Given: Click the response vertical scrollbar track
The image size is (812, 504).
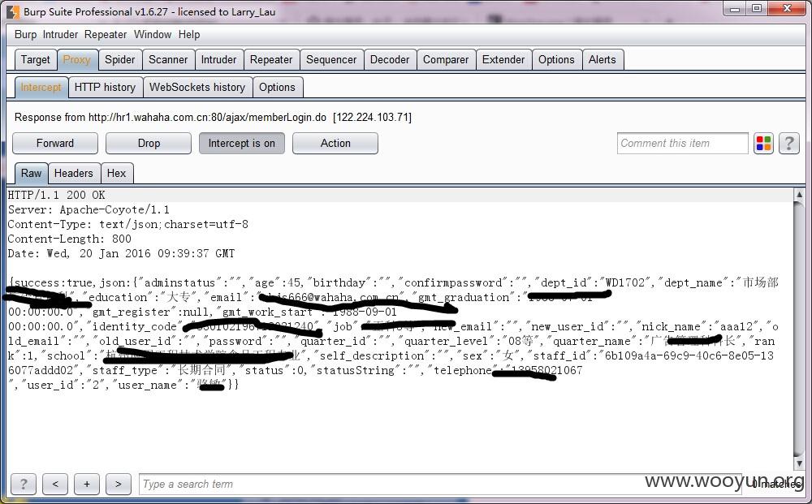Looking at the screenshot, I should pos(799,329).
